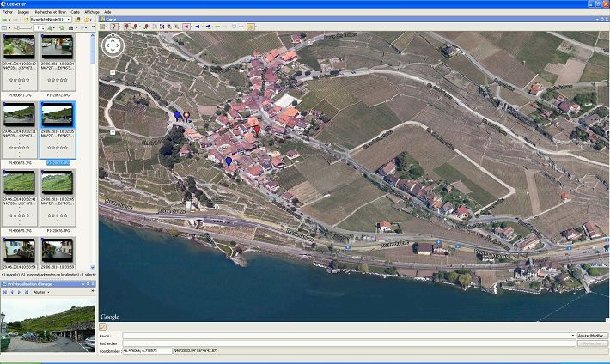Expand the Favori dropdown arrow
This screenshot has height=364, width=610.
tap(575, 336)
